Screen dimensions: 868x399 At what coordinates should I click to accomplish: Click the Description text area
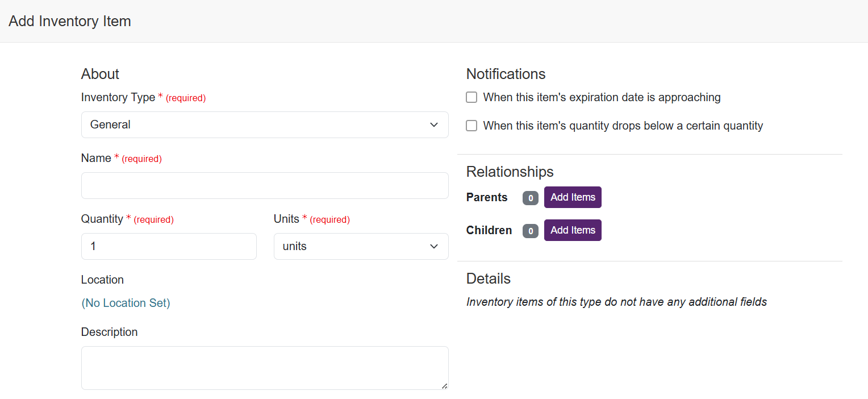[264, 367]
